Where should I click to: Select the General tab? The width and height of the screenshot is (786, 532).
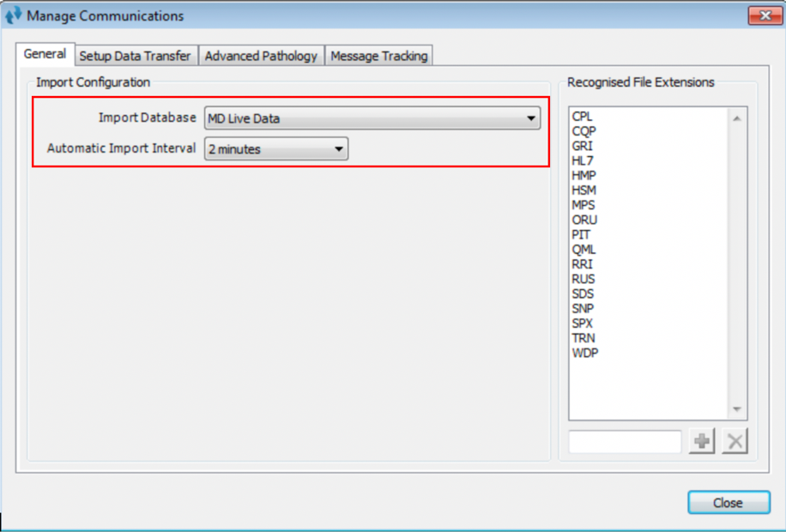45,54
